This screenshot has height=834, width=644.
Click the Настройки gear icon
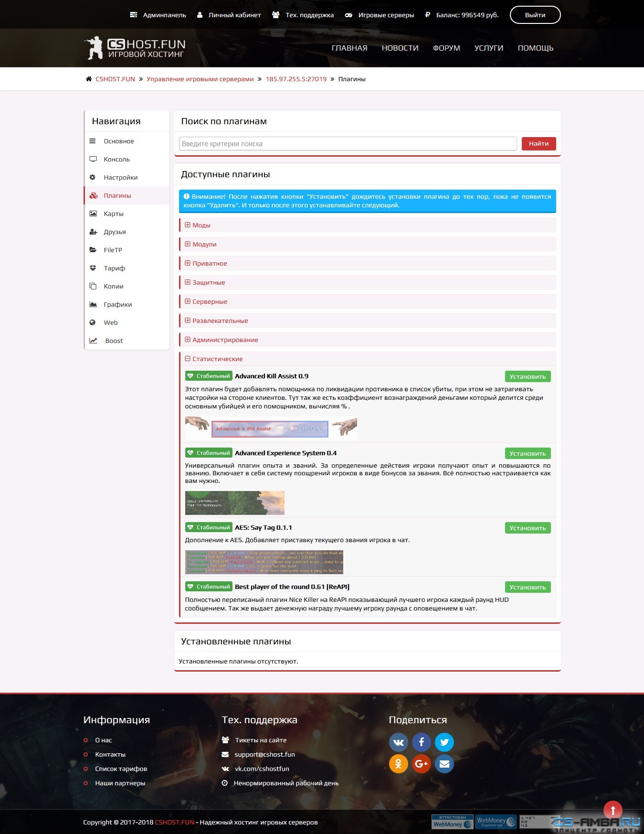click(93, 177)
